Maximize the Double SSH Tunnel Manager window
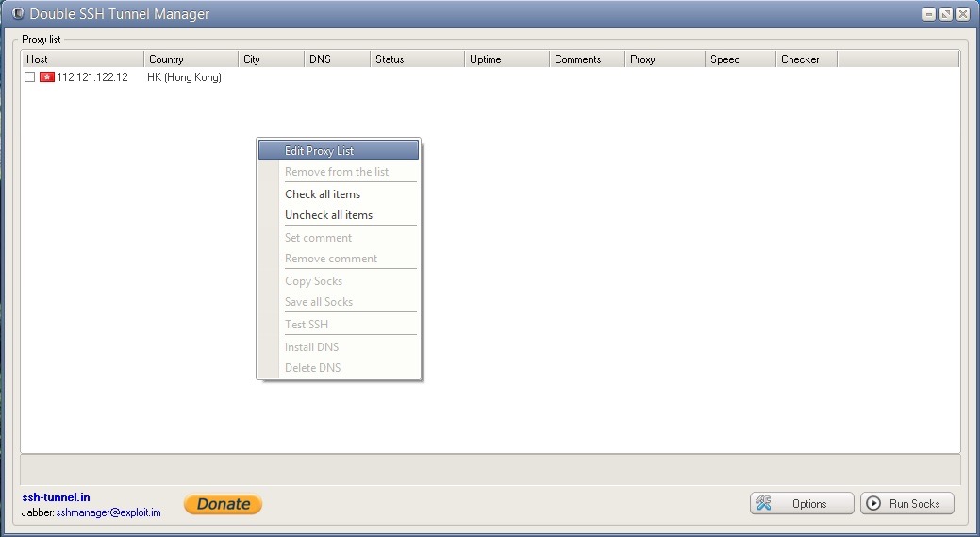 point(946,14)
